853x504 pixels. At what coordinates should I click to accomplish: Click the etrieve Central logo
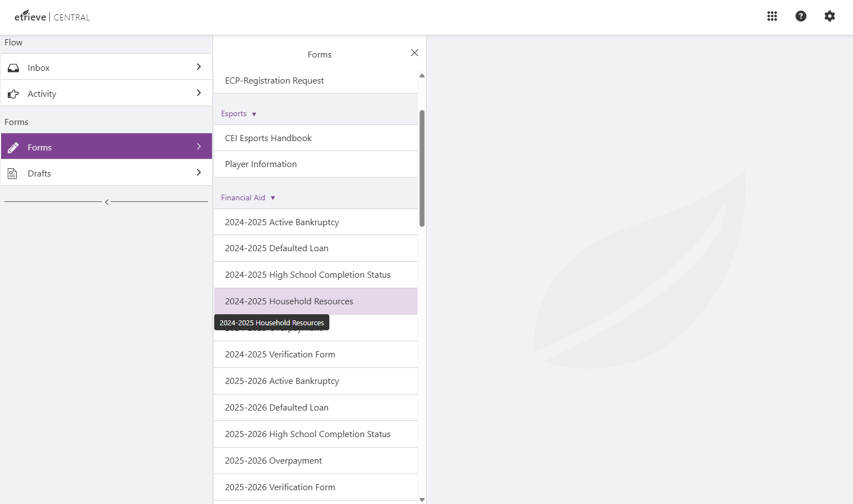tap(52, 16)
